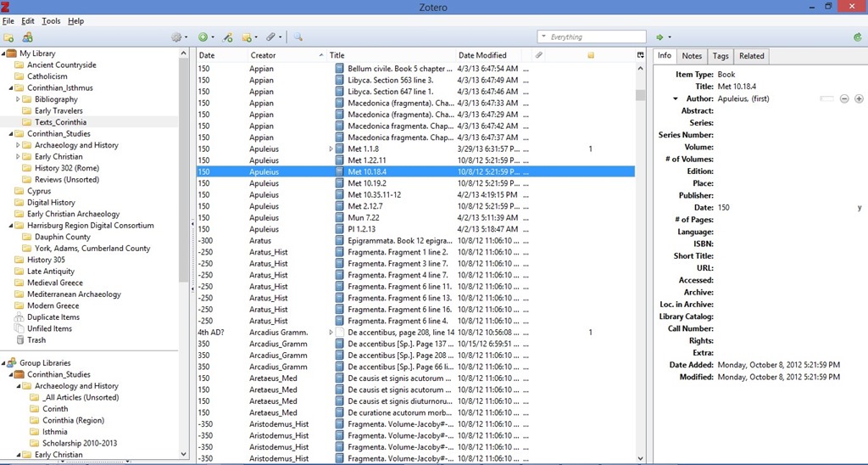Click the Add Attachment paperclip icon
The width and height of the screenshot is (868, 465).
[x=272, y=37]
